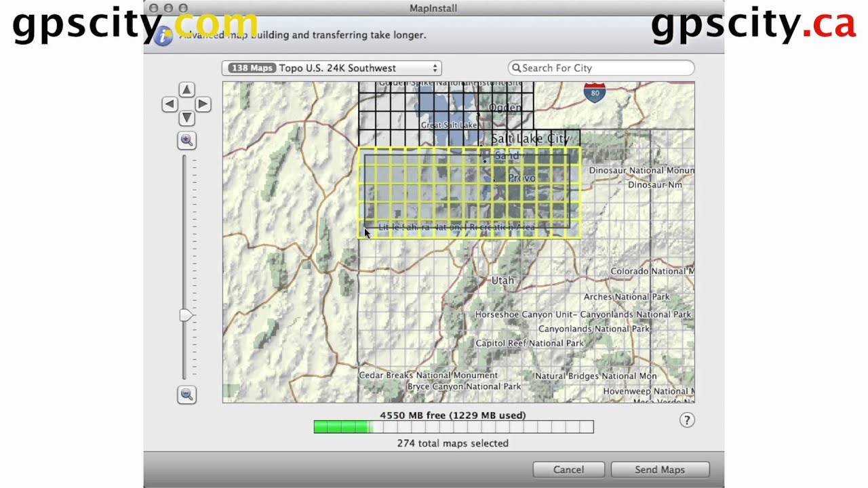
Task: Click the Ogden label on the map
Action: pyautogui.click(x=505, y=107)
